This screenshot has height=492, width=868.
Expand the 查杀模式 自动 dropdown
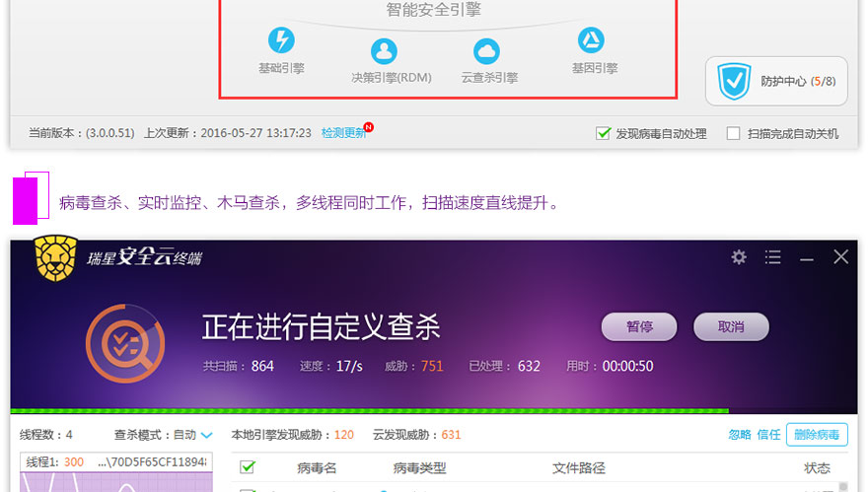[193, 435]
